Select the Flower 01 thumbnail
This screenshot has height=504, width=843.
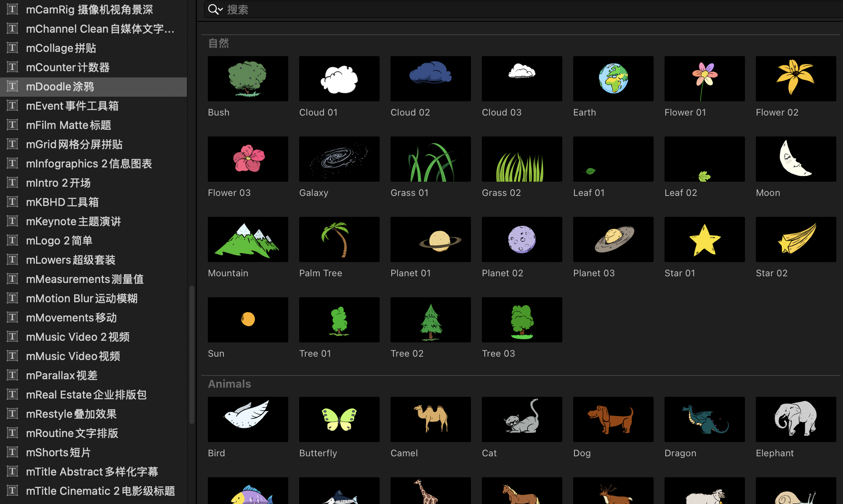(705, 79)
